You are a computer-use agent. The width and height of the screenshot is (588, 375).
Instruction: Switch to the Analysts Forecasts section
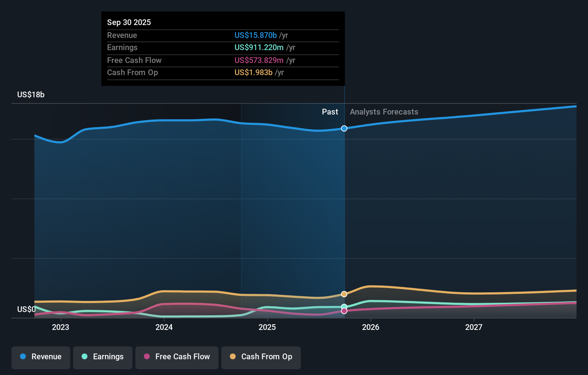(x=384, y=112)
